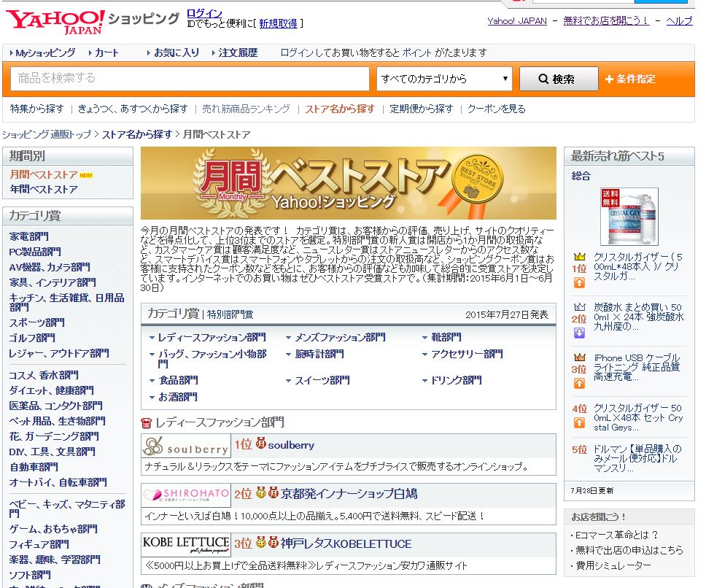Click the 月間ベストストア banner image

349,183
